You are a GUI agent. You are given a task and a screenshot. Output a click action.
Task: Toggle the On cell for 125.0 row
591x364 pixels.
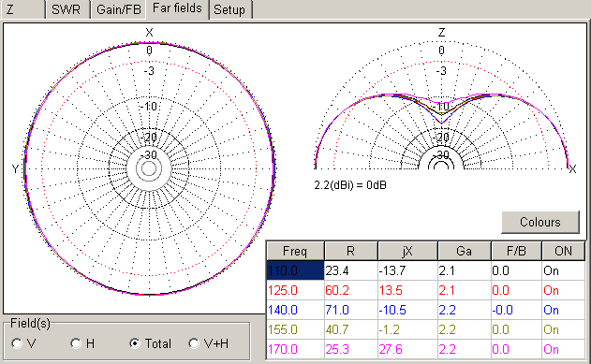pyautogui.click(x=564, y=290)
